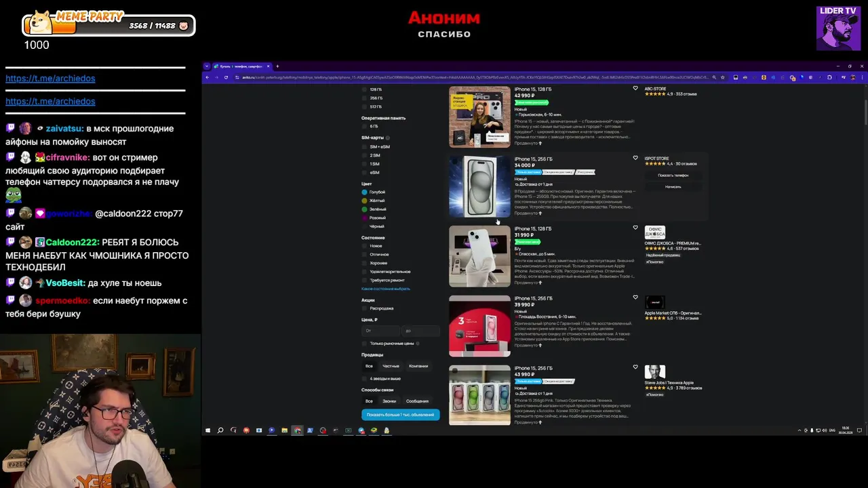Expand Продвинуто on the 31 990 listing
The image size is (868, 488).
528,283
